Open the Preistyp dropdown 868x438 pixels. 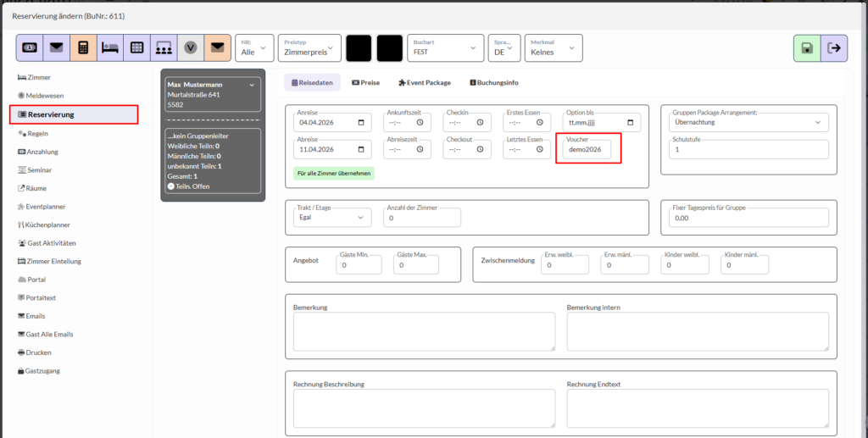point(309,48)
